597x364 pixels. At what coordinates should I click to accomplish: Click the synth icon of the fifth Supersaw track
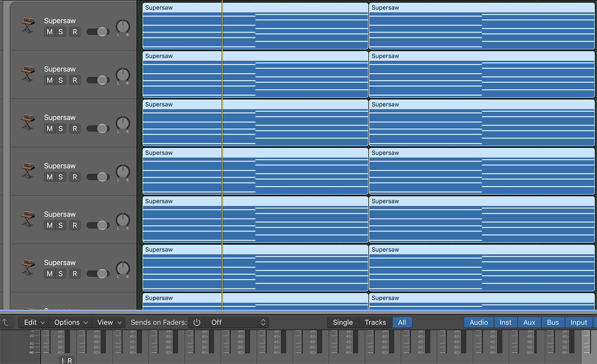(x=28, y=219)
